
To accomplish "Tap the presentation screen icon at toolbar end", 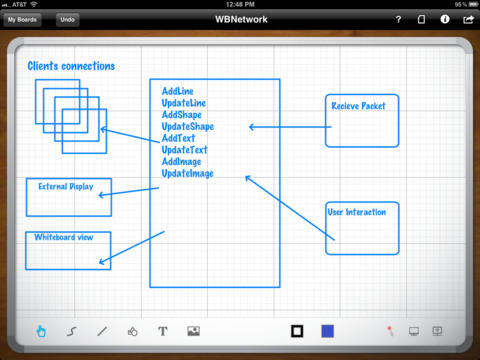I will point(437,331).
